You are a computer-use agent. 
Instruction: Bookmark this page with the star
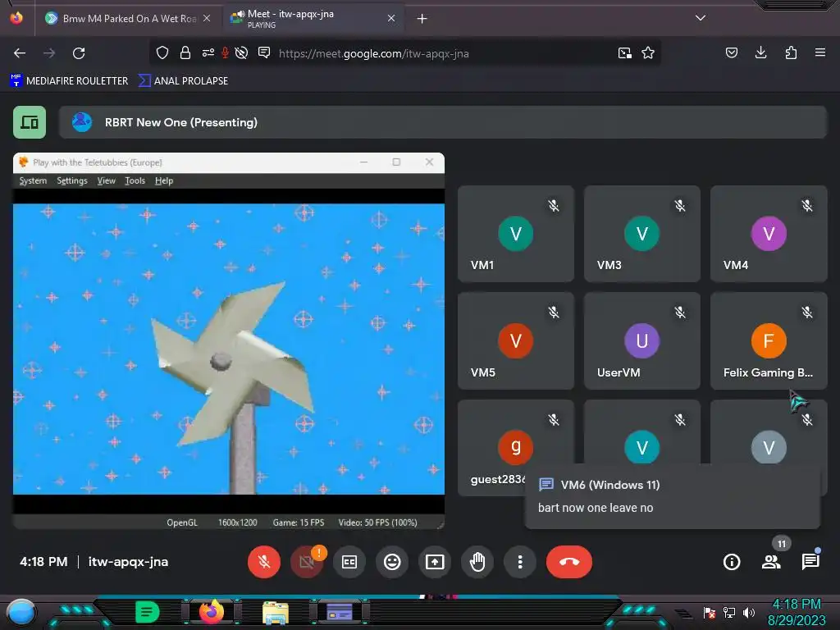[x=648, y=52]
